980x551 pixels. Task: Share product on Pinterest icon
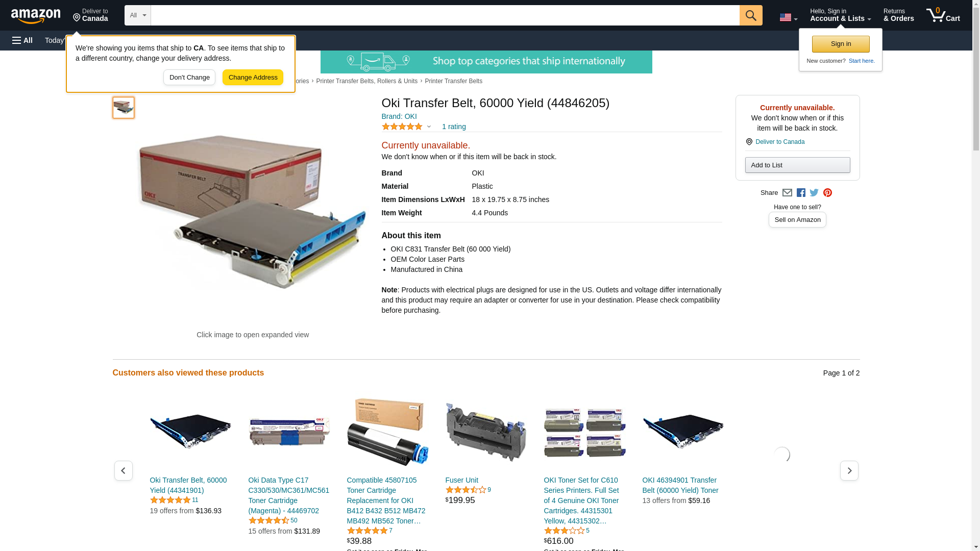[x=827, y=193]
